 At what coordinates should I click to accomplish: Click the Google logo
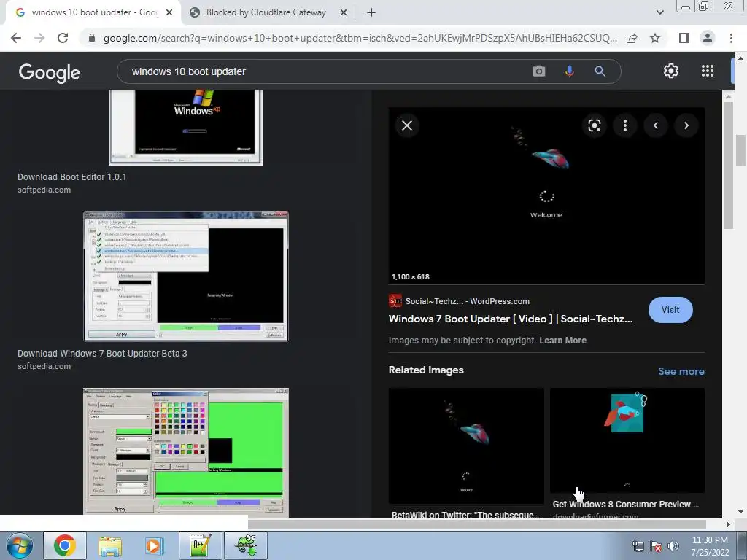click(x=50, y=72)
